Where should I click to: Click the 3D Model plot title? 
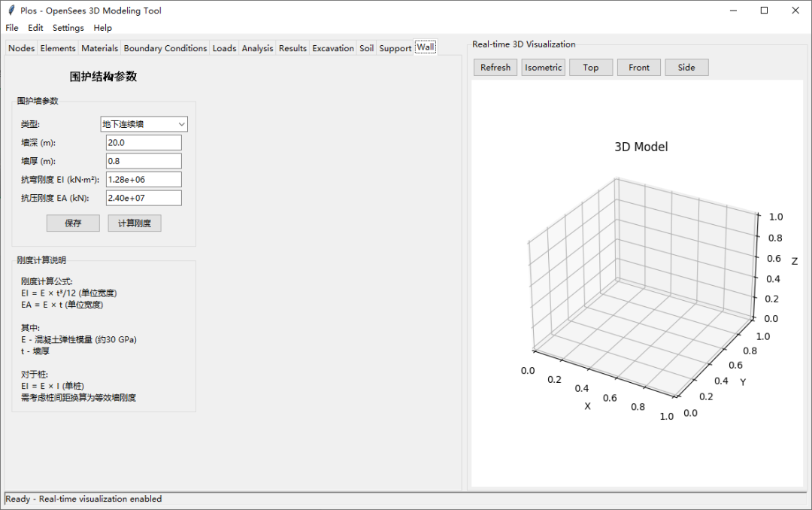click(641, 147)
